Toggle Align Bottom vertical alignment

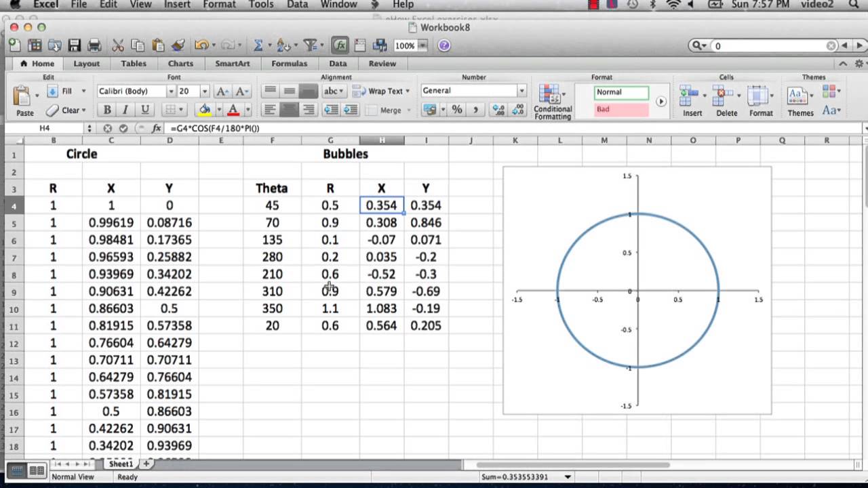pyautogui.click(x=309, y=91)
